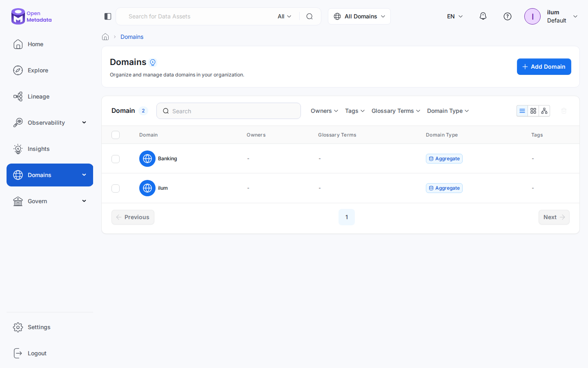
Task: Click the Owners column header
Action: [x=256, y=135]
